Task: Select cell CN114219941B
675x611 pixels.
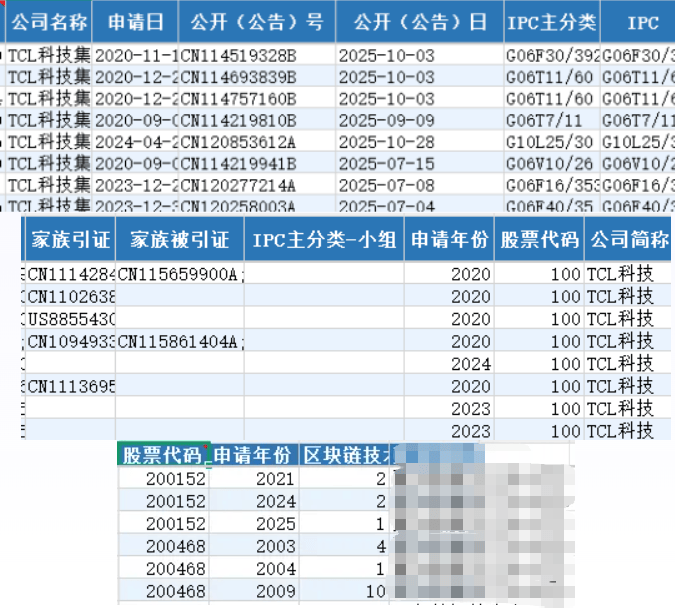Action: pyautogui.click(x=257, y=164)
